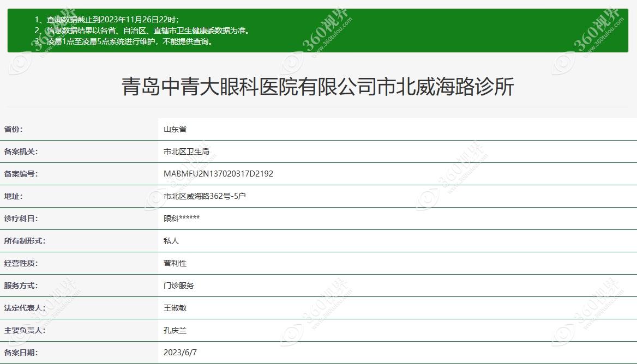Select the value 营利性

(x=175, y=263)
